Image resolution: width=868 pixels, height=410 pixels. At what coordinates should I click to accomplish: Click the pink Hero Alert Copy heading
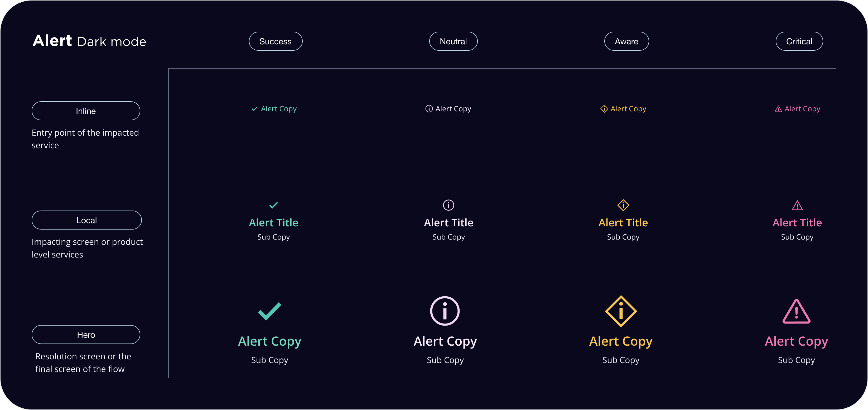[796, 341]
